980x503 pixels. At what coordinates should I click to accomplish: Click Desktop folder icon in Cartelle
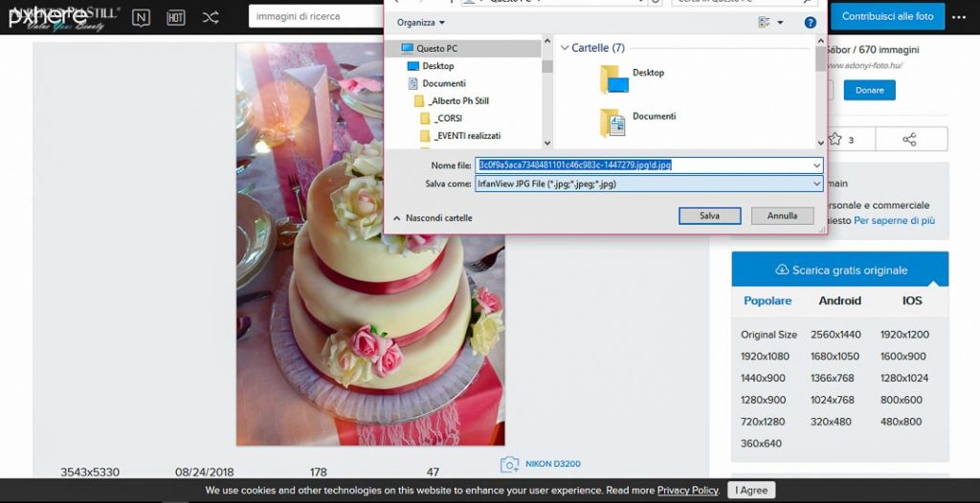point(613,79)
